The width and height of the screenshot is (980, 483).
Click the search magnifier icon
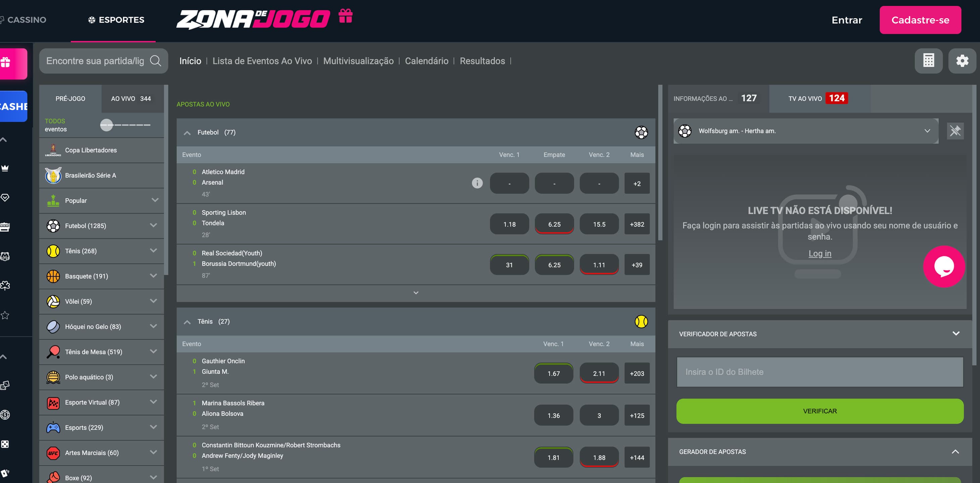click(x=156, y=61)
